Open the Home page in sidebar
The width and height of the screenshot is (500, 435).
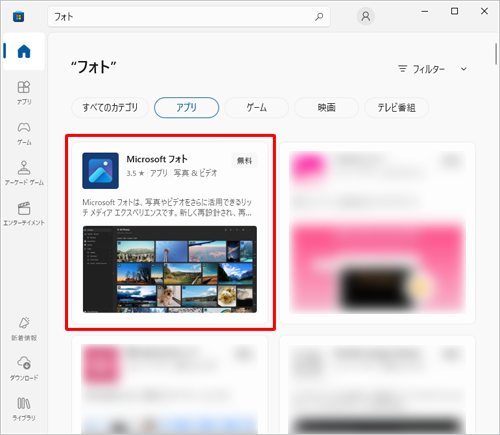click(24, 51)
